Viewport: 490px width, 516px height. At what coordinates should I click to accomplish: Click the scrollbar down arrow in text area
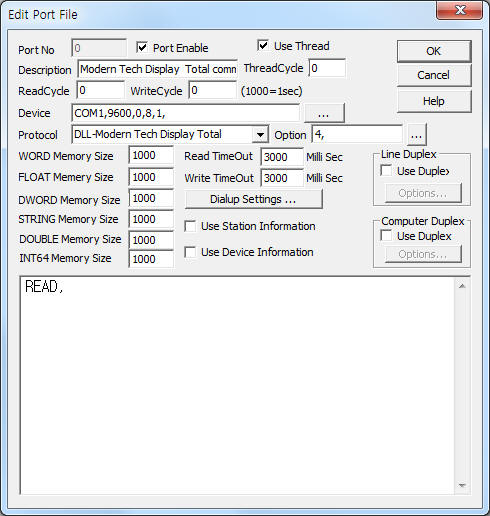[462, 485]
